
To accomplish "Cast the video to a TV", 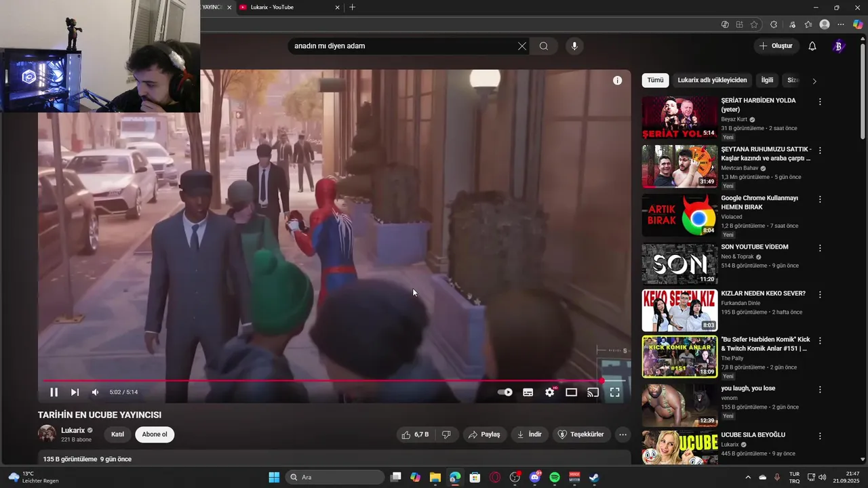I will [x=593, y=392].
